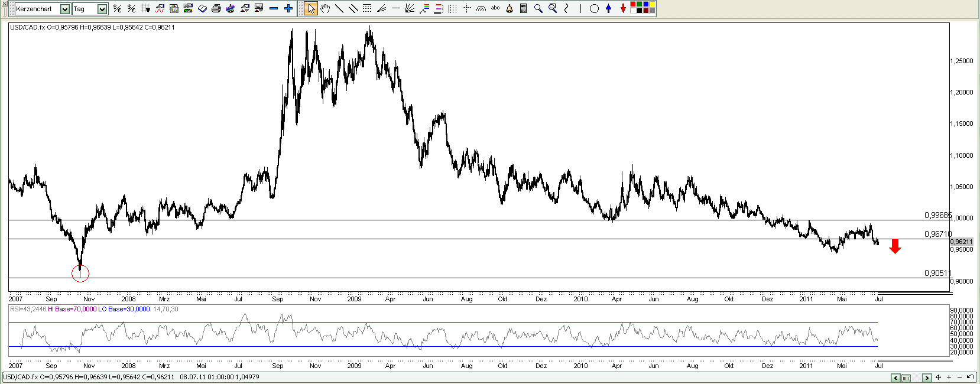Select the magnifier zoom tool
The image size is (980, 384).
point(538,8)
